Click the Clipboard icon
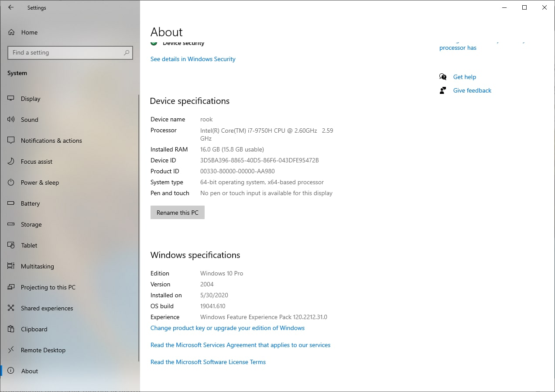This screenshot has width=555, height=392. (11, 329)
